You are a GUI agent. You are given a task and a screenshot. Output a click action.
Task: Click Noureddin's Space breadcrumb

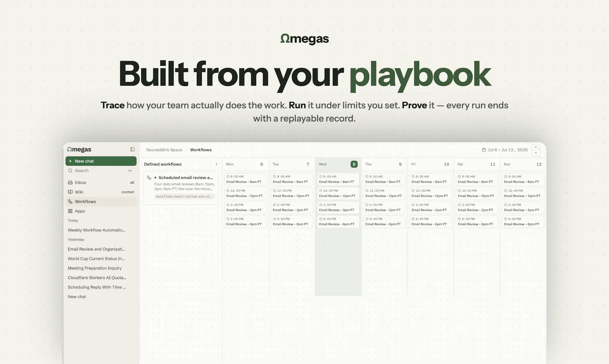tap(164, 150)
